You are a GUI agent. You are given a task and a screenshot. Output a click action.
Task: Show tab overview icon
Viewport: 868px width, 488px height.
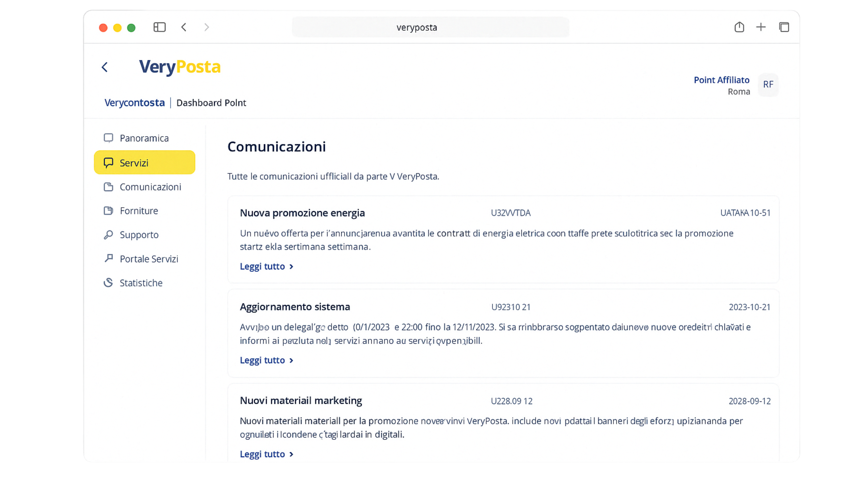point(784,27)
